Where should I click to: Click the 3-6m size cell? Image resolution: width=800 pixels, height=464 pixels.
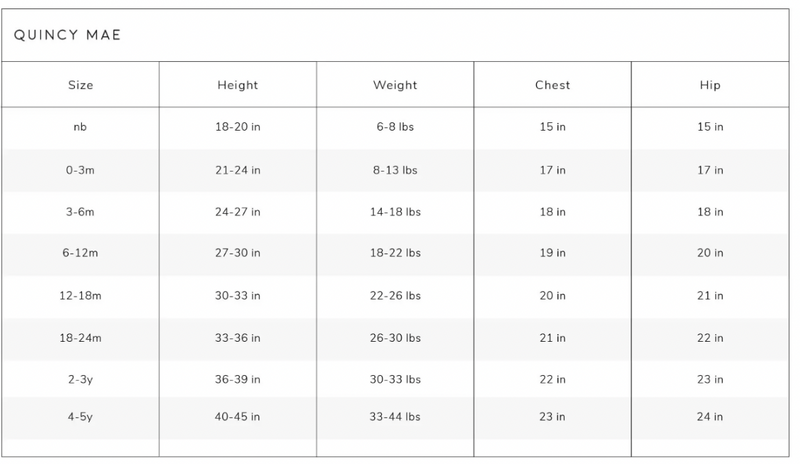coord(80,212)
